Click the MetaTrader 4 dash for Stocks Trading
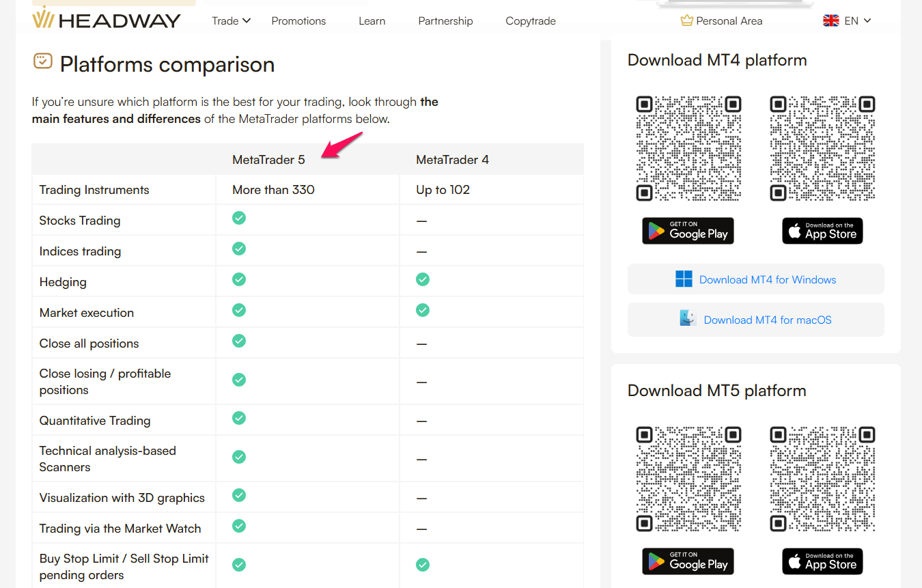 pos(421,221)
